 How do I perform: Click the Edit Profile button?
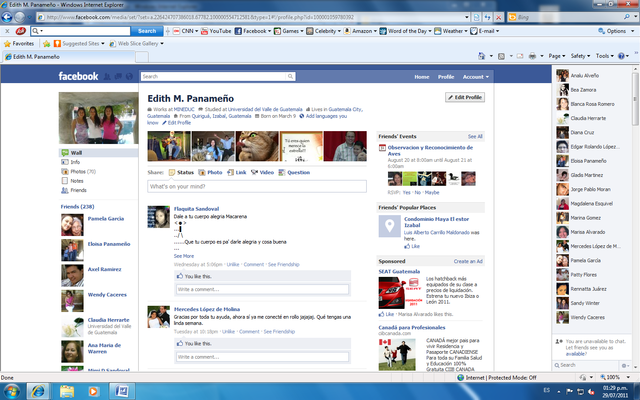pos(465,97)
